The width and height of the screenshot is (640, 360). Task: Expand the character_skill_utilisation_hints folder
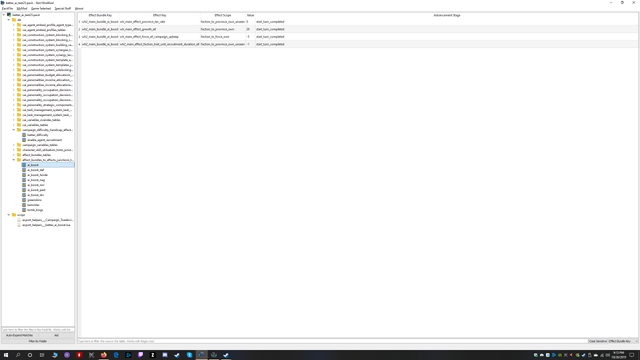pos(13,150)
